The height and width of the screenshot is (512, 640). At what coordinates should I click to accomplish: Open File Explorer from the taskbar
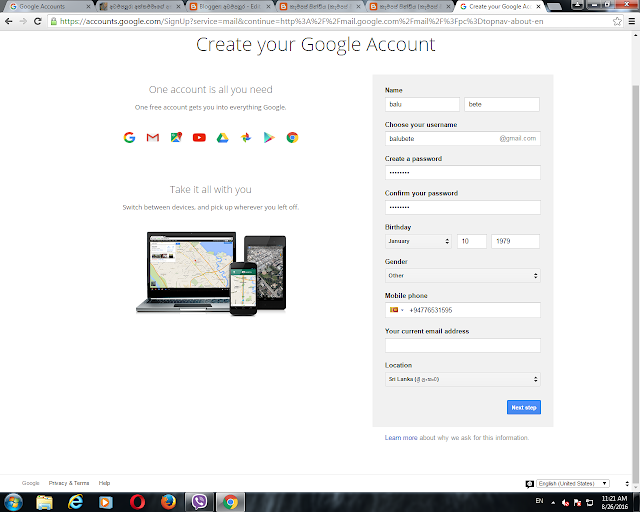pyautogui.click(x=44, y=502)
